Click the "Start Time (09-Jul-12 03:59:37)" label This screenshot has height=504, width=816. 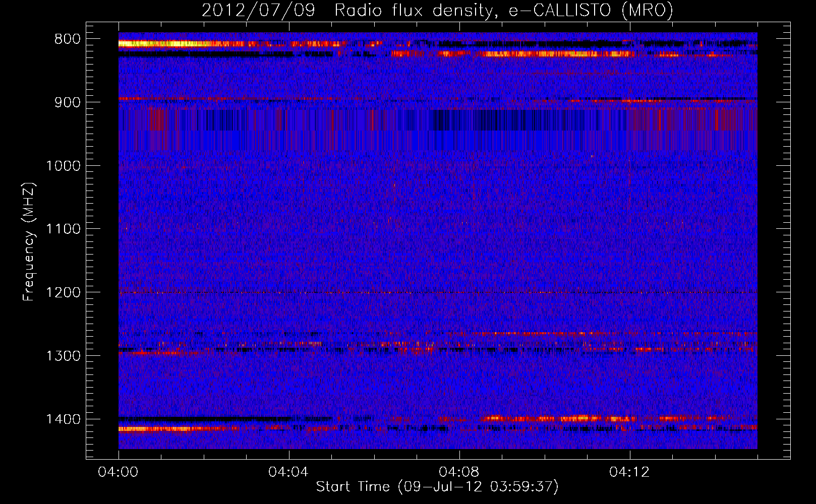(437, 487)
